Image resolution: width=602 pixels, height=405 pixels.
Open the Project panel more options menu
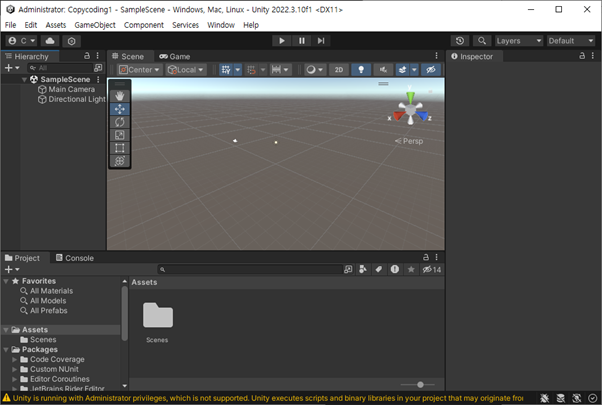point(436,257)
